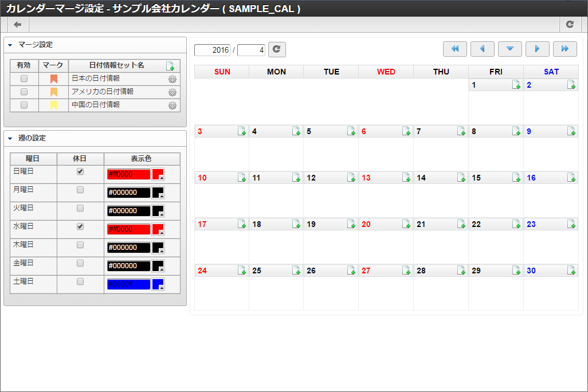The height and width of the screenshot is (392, 588).
Task: Jump to previous year with double-left arrow
Action: point(455,49)
